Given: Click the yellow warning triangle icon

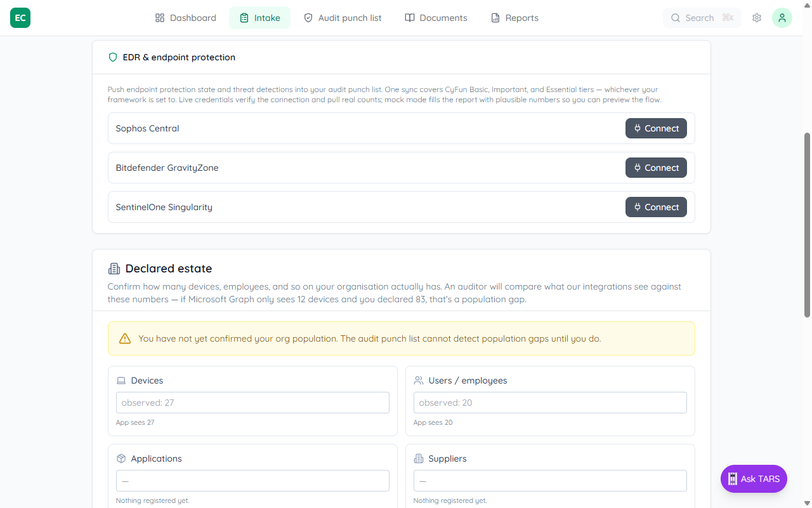Looking at the screenshot, I should coord(125,338).
